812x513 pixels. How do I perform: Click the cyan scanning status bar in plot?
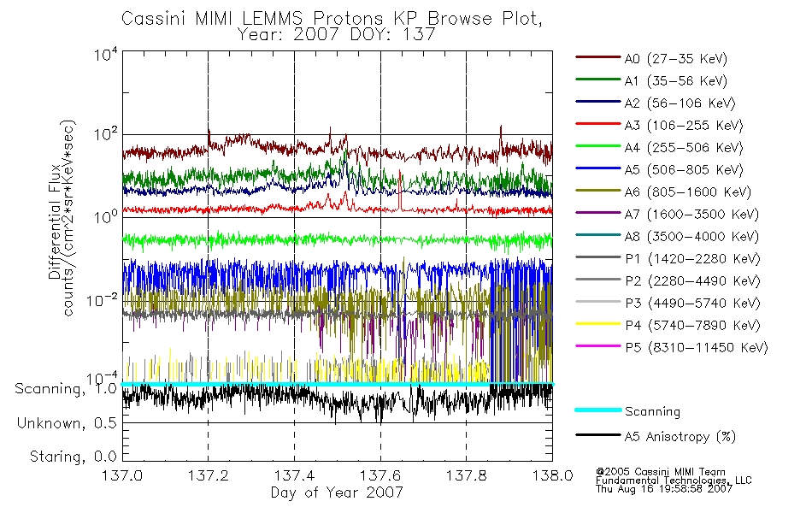[x=338, y=384]
